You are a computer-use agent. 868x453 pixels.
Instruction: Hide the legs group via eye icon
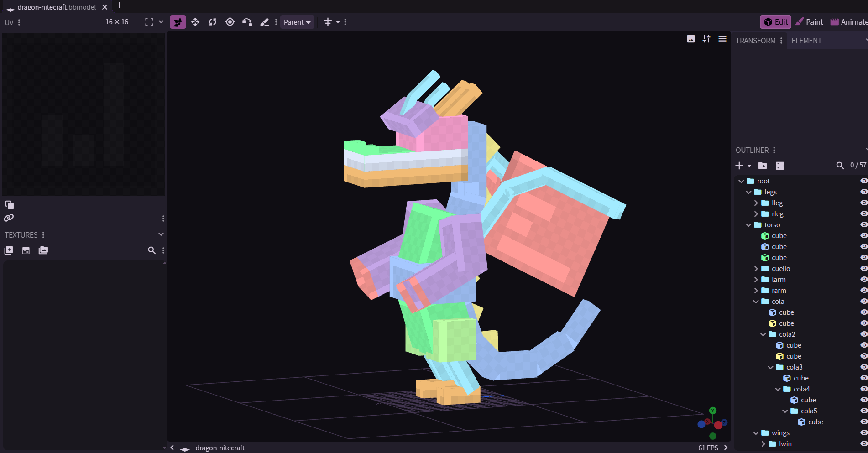coord(863,192)
